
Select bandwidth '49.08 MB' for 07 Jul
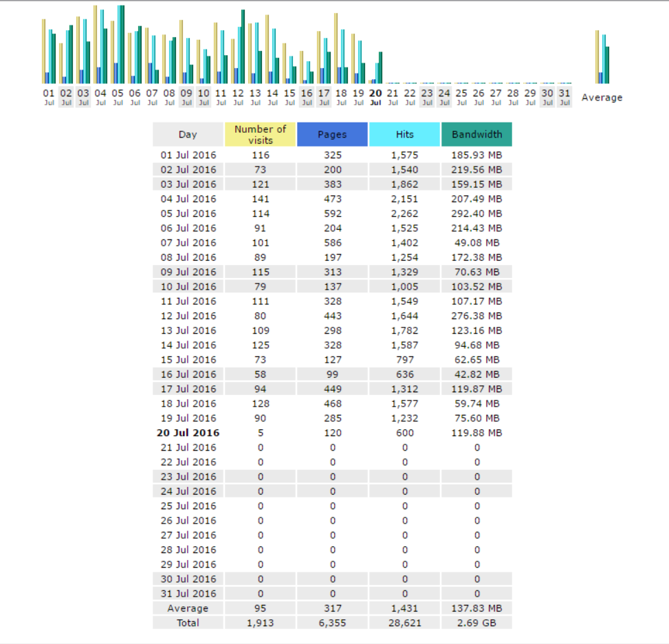[x=476, y=243]
